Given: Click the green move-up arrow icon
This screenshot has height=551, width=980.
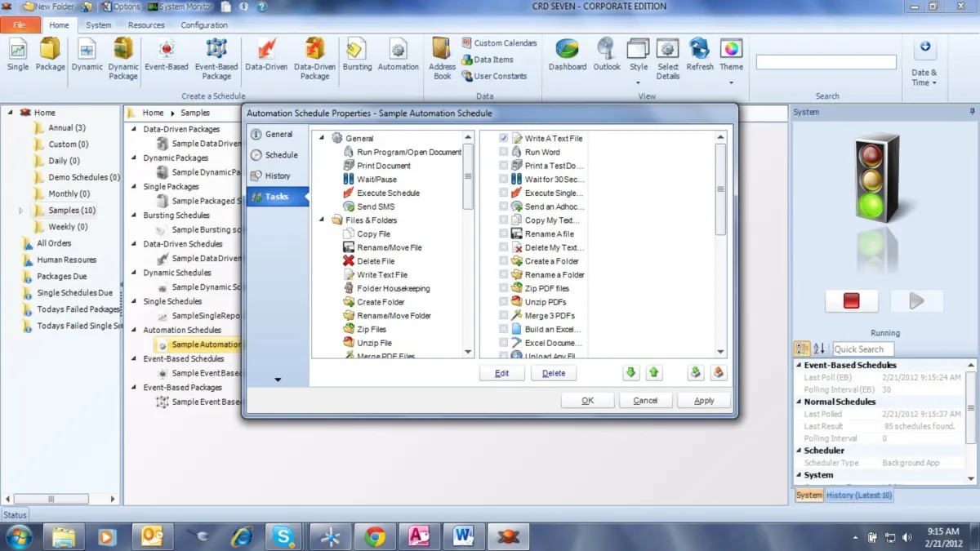Looking at the screenshot, I should tap(653, 373).
